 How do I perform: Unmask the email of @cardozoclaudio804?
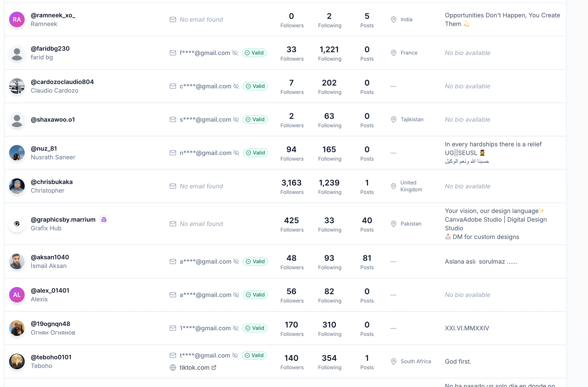[x=236, y=86]
